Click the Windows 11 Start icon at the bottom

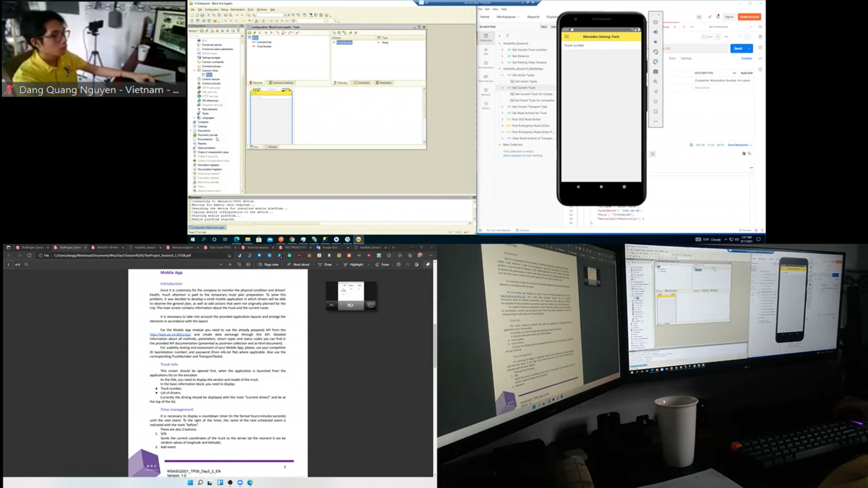pos(190,482)
